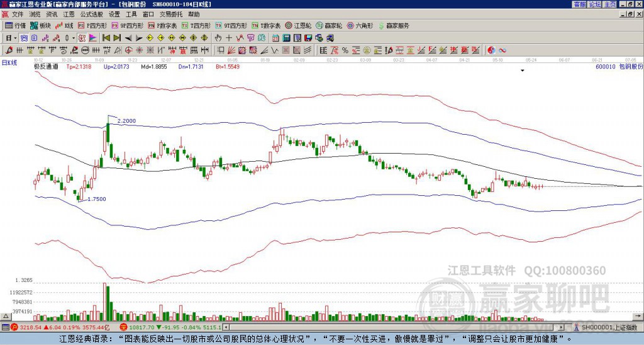Open the 9P四方形 tool
Screen dimensions: 644x345
click(127, 25)
